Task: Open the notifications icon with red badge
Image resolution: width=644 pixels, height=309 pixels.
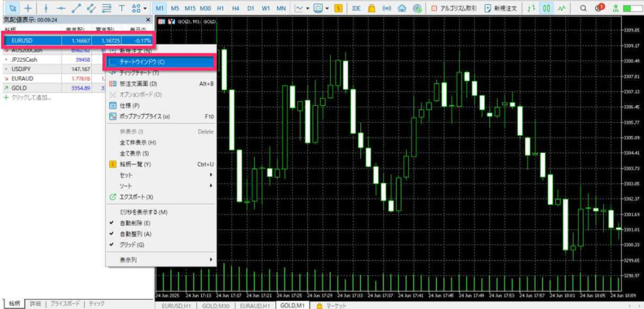Action: point(599,8)
